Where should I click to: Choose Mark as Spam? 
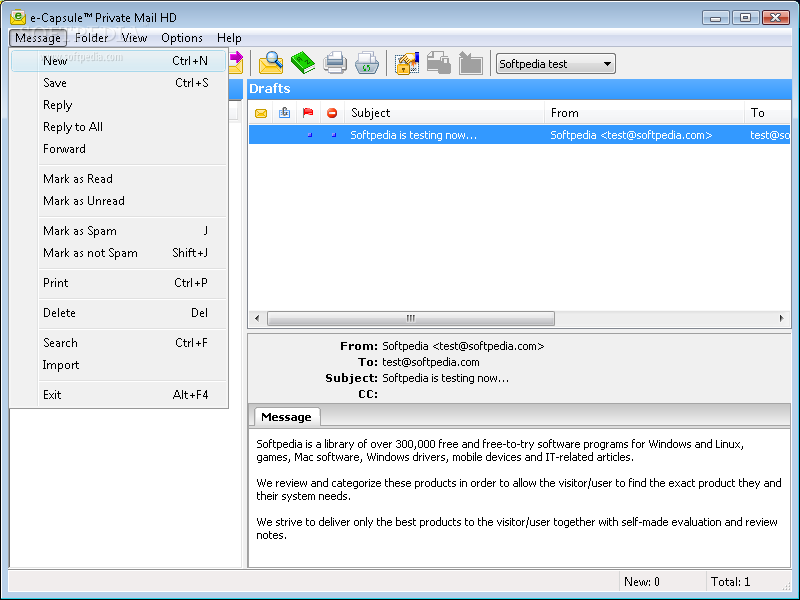118,231
